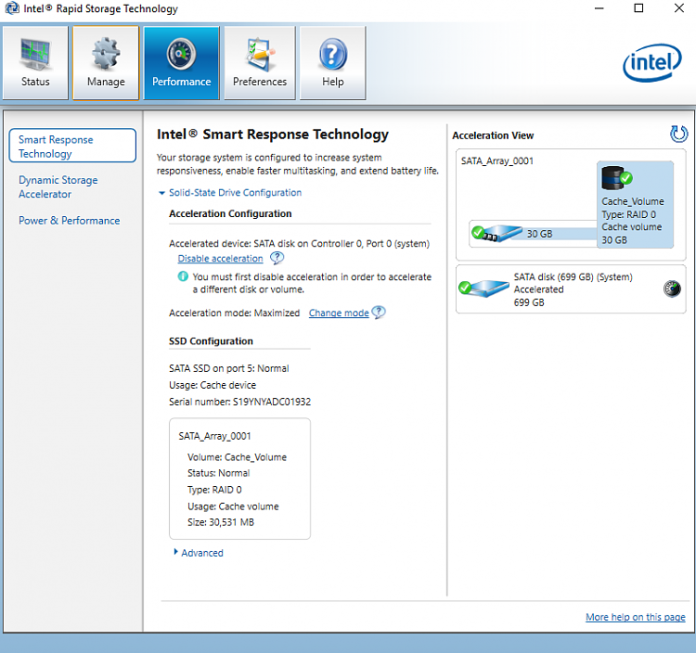Click the 30 GB SSD drive icon
The height and width of the screenshot is (653, 696).
tap(497, 233)
